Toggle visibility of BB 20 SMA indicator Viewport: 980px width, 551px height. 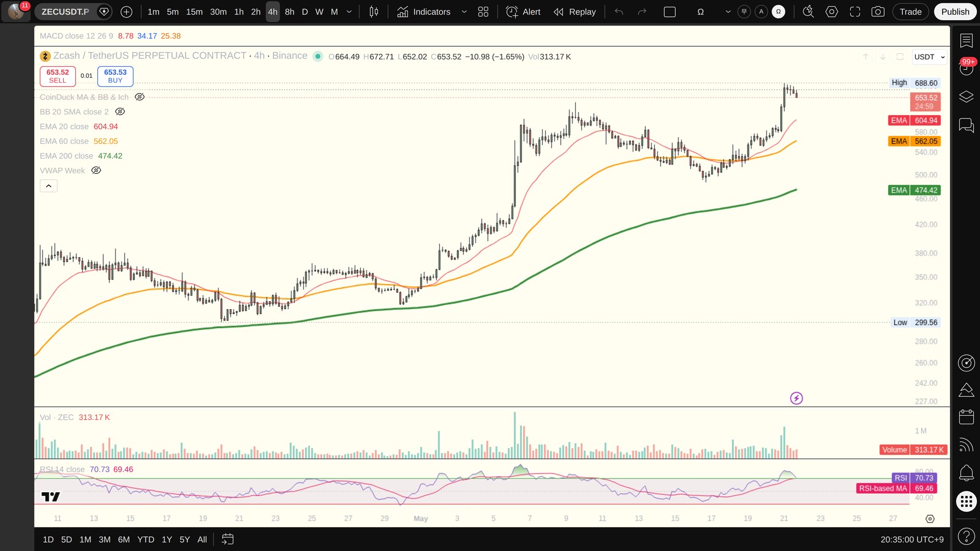120,111
